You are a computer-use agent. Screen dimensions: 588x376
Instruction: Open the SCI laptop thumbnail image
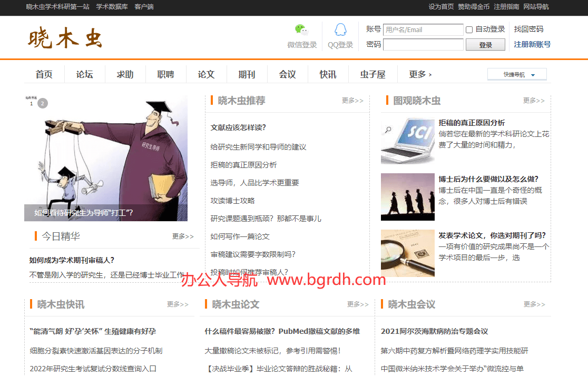407,141
